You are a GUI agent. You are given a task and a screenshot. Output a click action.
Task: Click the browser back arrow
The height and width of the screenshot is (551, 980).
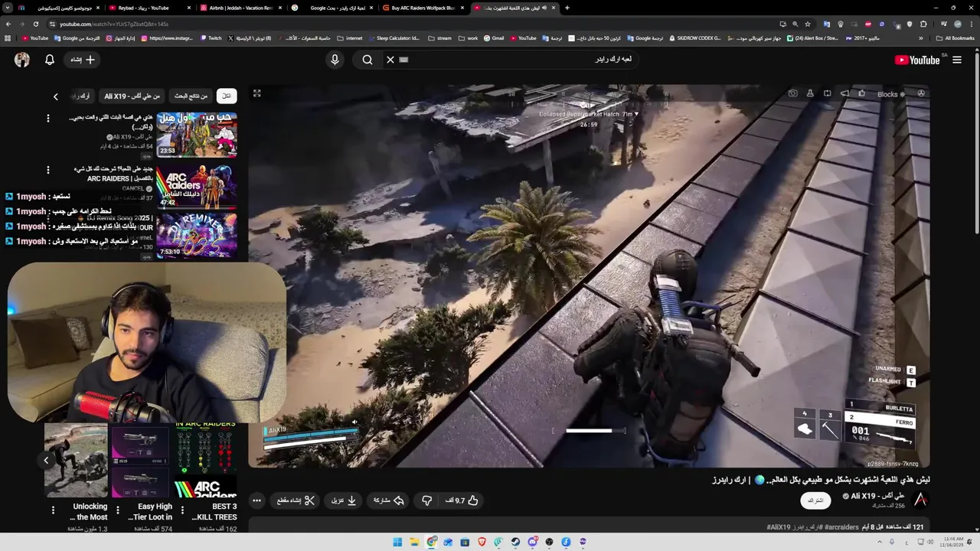point(8,24)
